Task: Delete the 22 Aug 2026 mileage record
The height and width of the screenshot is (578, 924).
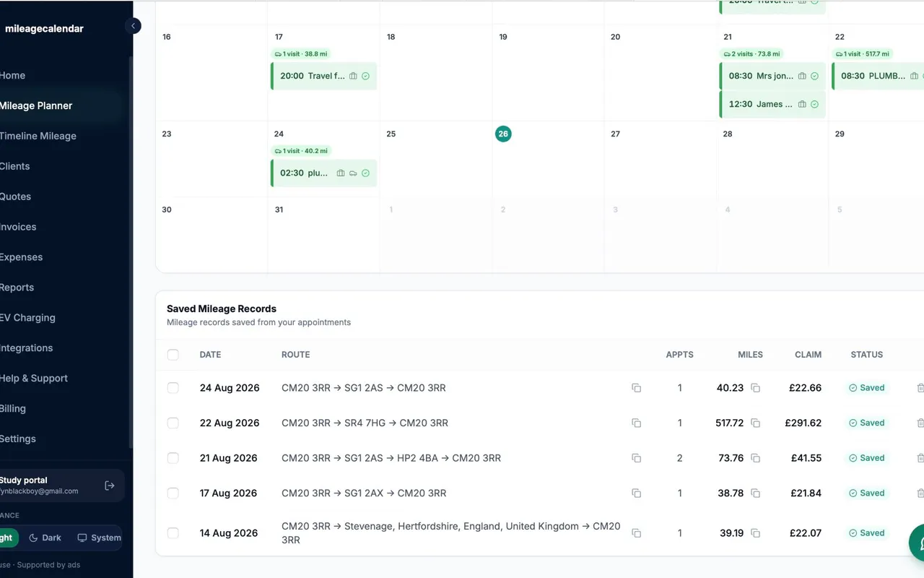Action: click(920, 423)
